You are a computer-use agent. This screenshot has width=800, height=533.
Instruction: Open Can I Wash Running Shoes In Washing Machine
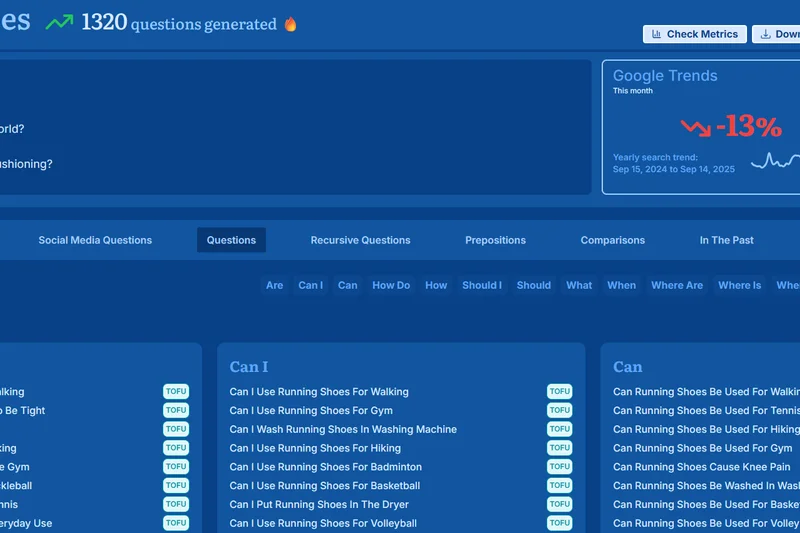coord(343,429)
